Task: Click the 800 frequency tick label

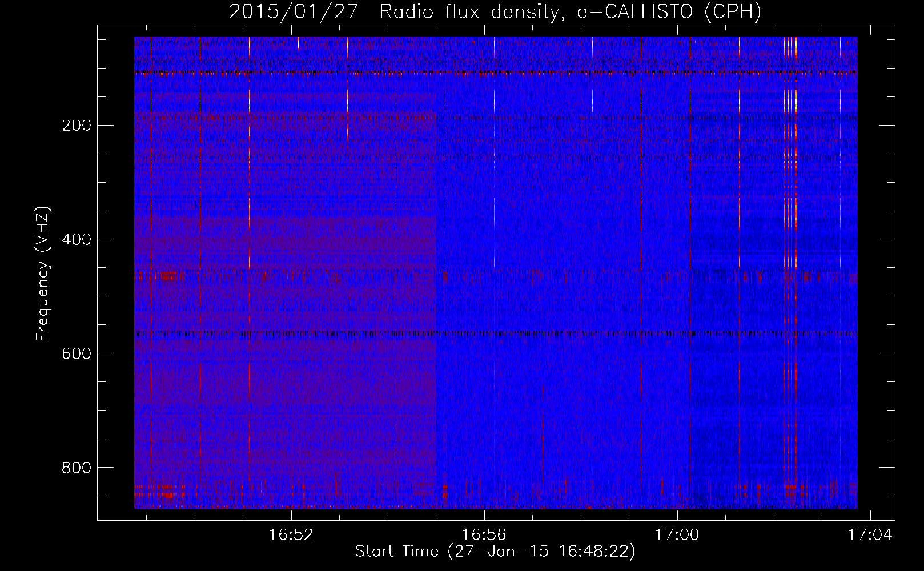Action: (77, 468)
